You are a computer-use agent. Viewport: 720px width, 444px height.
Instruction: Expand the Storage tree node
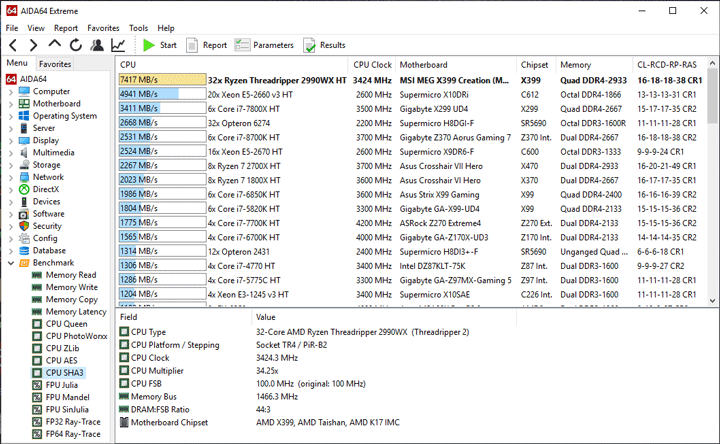[x=11, y=165]
